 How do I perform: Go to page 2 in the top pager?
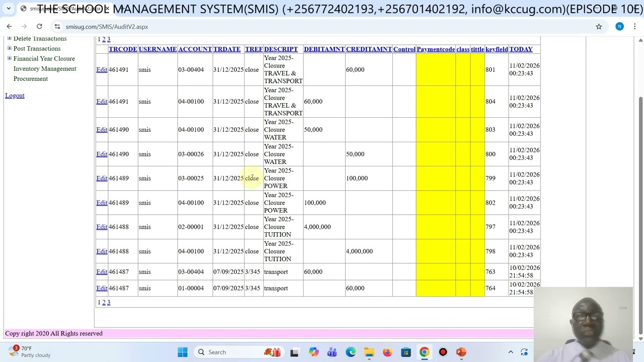click(x=104, y=39)
